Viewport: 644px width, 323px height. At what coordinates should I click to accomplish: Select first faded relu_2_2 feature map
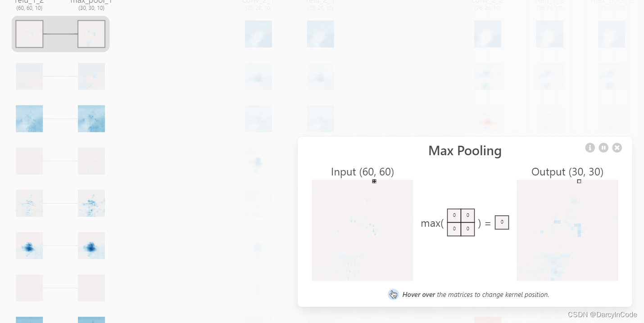tap(549, 34)
